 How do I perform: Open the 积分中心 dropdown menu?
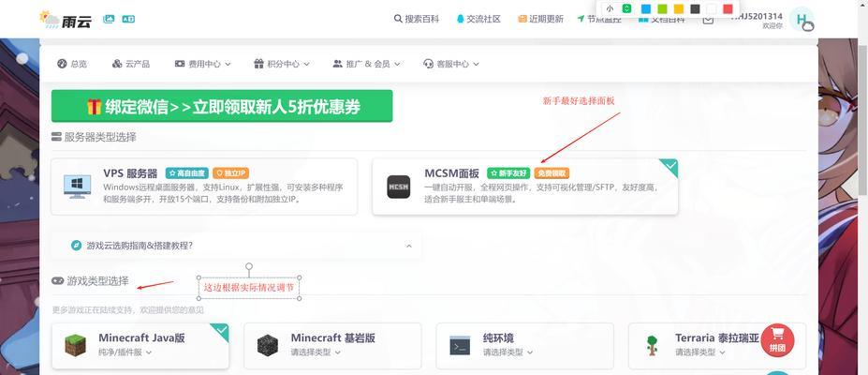[282, 64]
